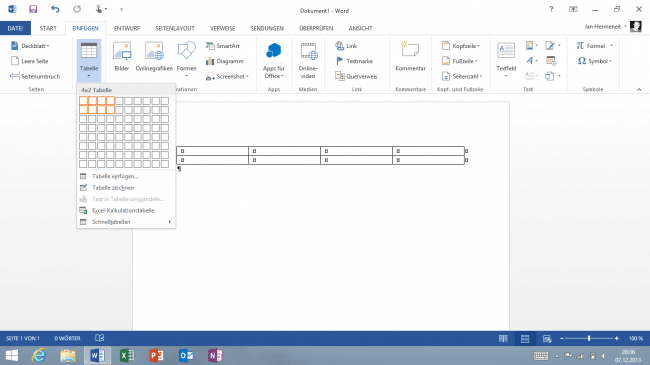Click zoom in plus button
The width and height of the screenshot is (650, 365).
[x=616, y=338]
